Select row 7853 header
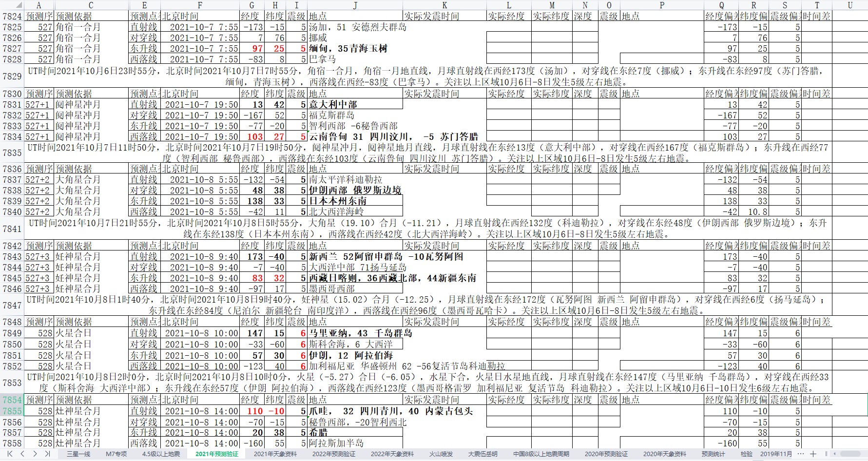 12,383
